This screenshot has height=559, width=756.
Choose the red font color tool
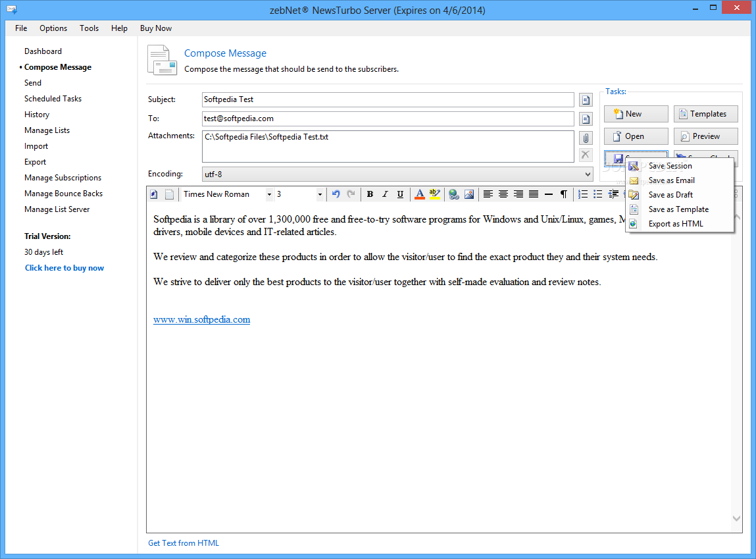point(420,194)
